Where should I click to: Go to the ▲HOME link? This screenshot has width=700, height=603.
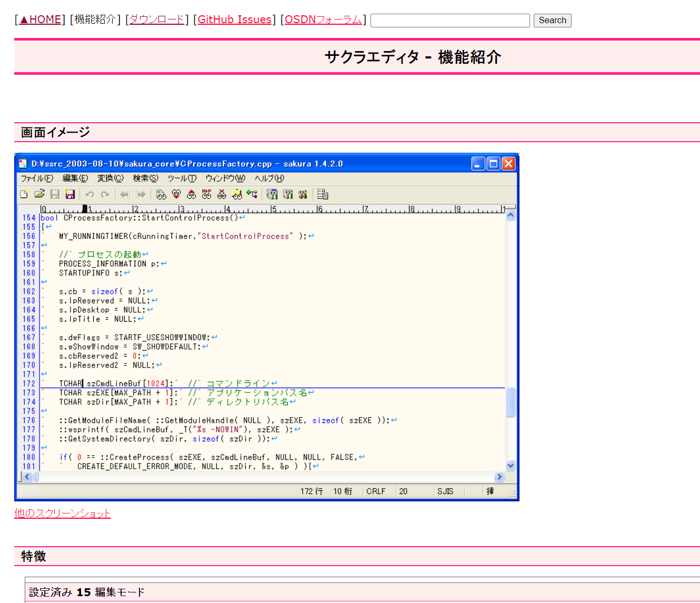40,19
